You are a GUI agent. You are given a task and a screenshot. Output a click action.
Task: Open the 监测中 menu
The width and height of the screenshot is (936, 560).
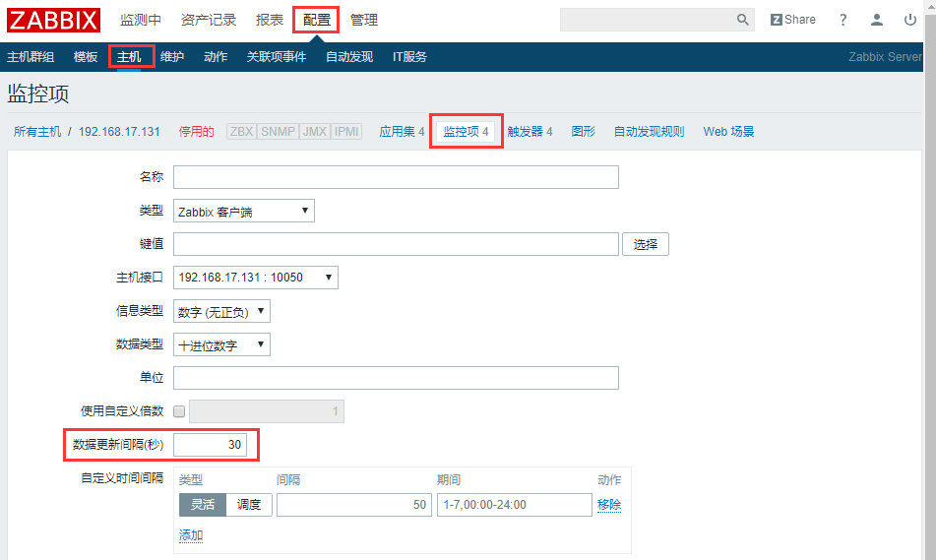point(141,20)
